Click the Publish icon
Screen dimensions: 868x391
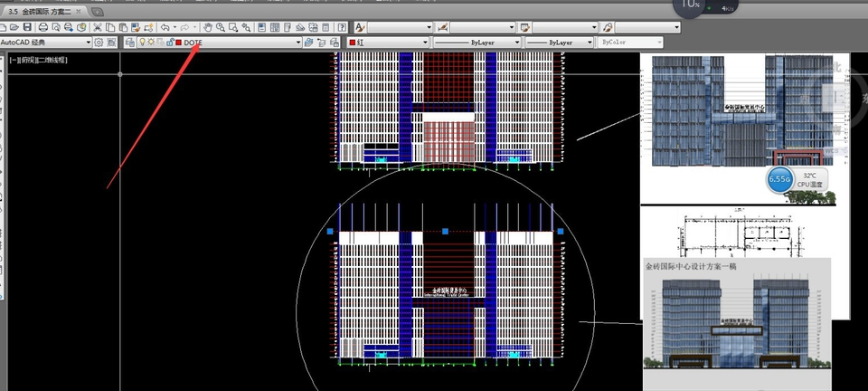(69, 27)
